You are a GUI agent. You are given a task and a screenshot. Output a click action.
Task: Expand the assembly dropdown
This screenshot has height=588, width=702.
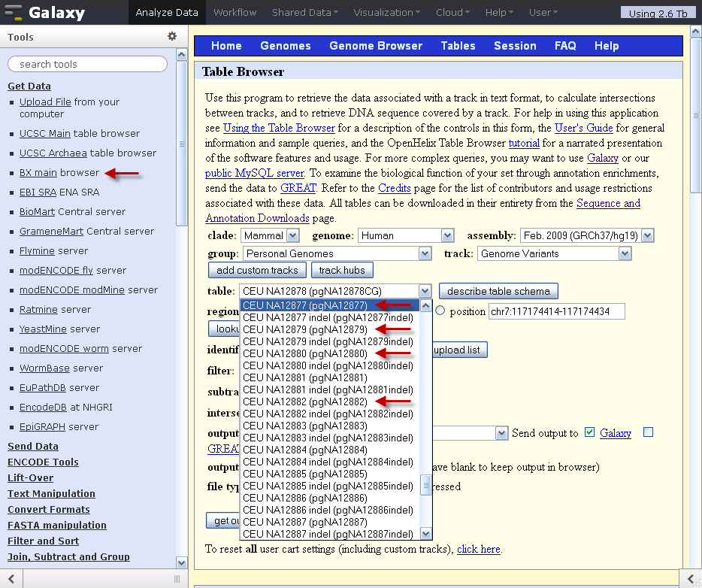pyautogui.click(x=587, y=235)
